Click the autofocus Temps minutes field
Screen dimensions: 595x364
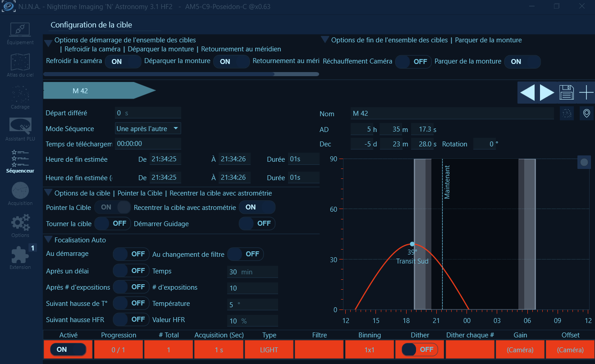pyautogui.click(x=252, y=272)
